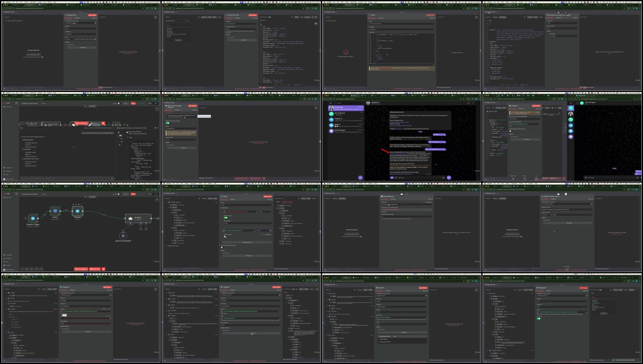Click edit pencil icon in Google Drive output
Screen dimensions: 643x364
pos(156,17)
